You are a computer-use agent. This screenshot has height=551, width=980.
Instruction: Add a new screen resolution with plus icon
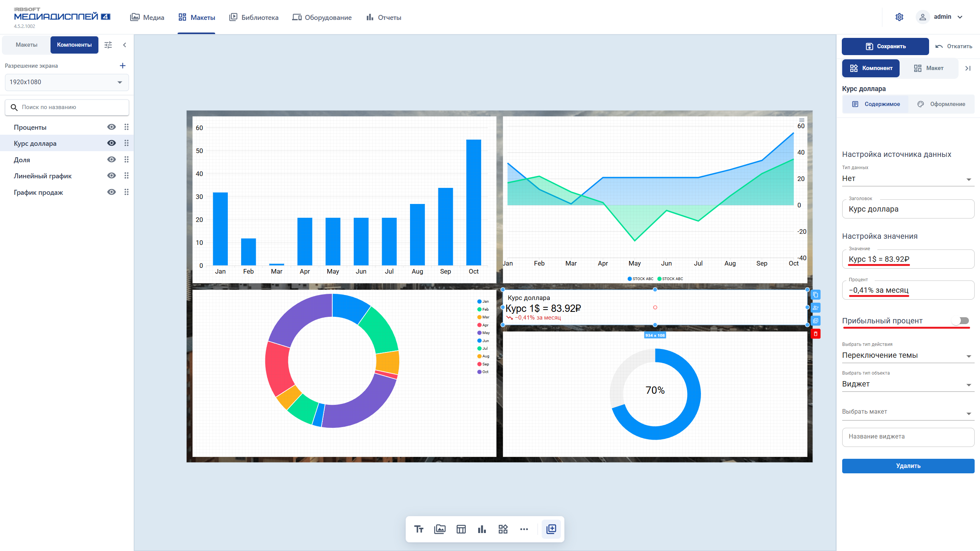pos(122,66)
